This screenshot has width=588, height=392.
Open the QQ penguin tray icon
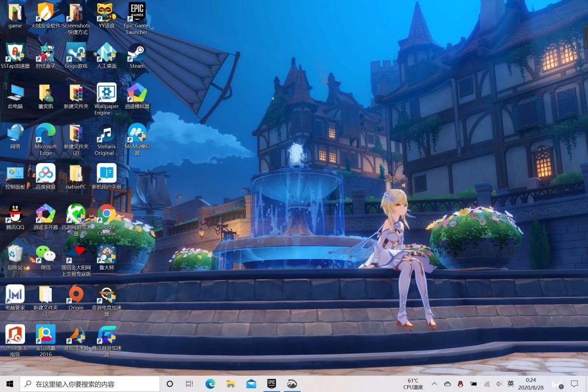click(460, 384)
